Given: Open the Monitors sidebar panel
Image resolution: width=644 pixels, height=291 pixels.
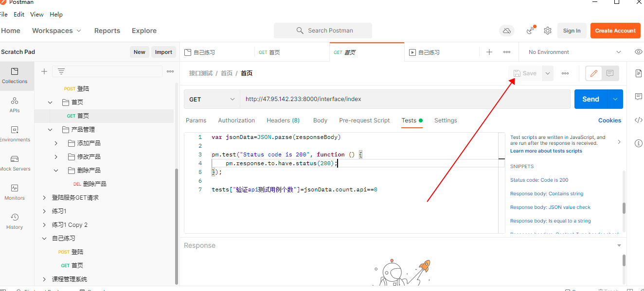Looking at the screenshot, I should pyautogui.click(x=15, y=192).
